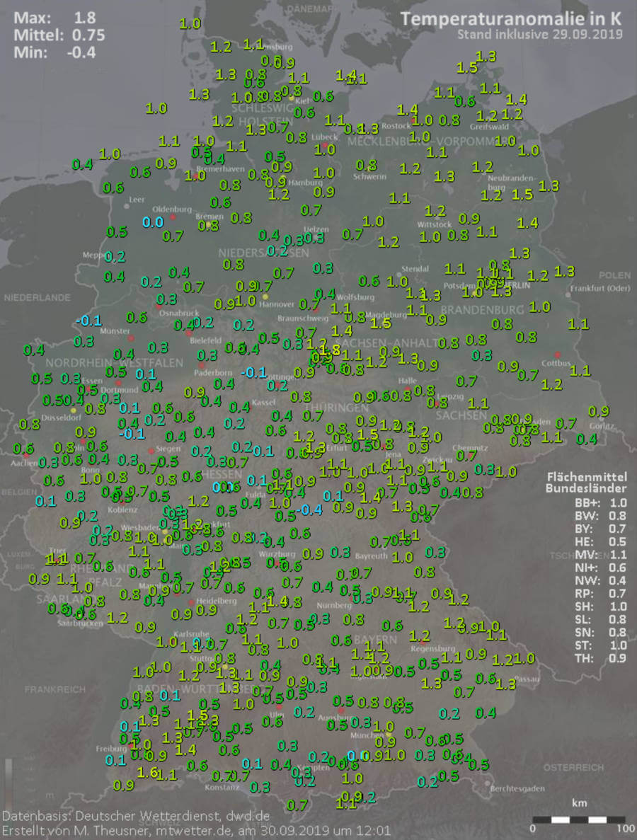Click the 'NIEDERLANDE' country label
The width and height of the screenshot is (637, 840).
[x=37, y=297]
